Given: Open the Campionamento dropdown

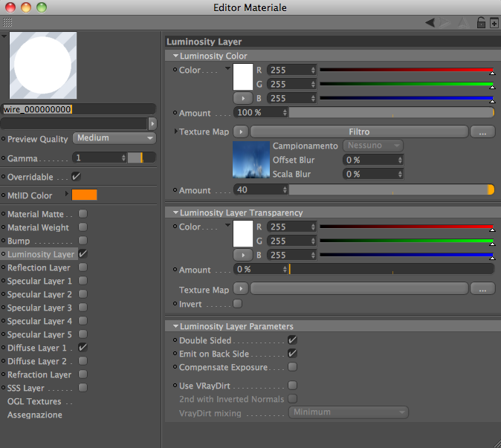Looking at the screenshot, I should pos(373,146).
